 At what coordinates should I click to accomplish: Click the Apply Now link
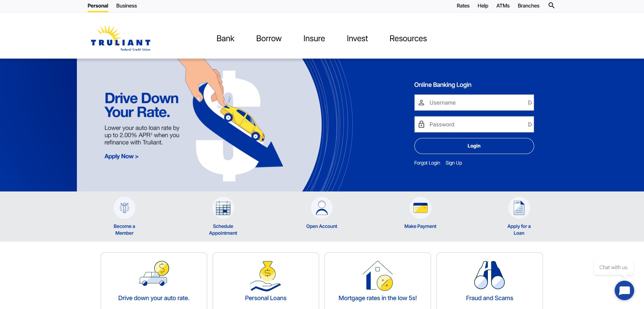(121, 156)
